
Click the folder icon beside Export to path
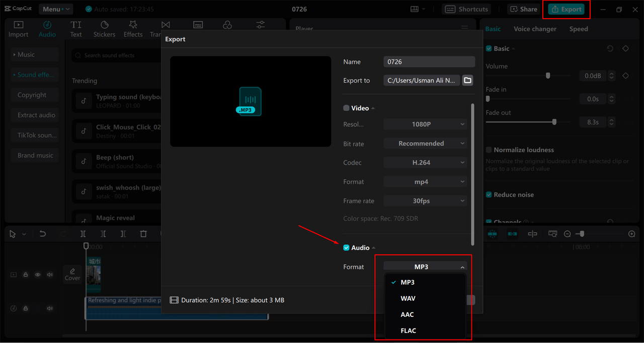click(x=467, y=80)
